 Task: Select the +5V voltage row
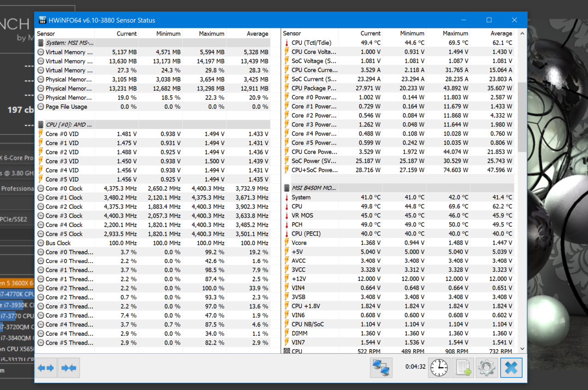[399, 252]
